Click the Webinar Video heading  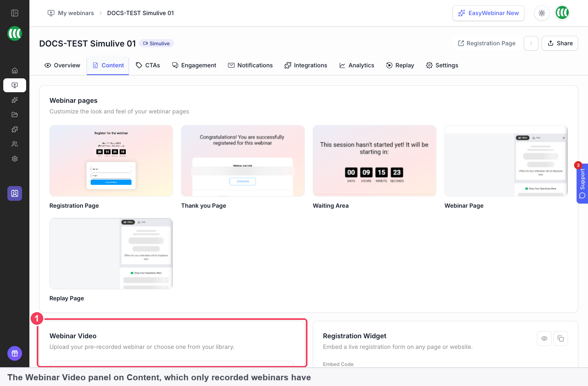point(73,336)
